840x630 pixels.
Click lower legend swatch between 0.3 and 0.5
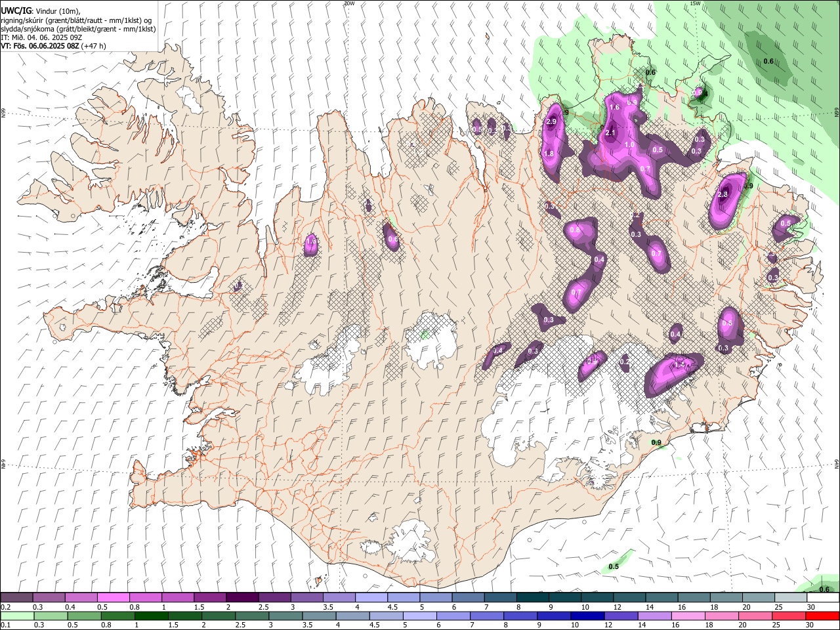point(51,616)
